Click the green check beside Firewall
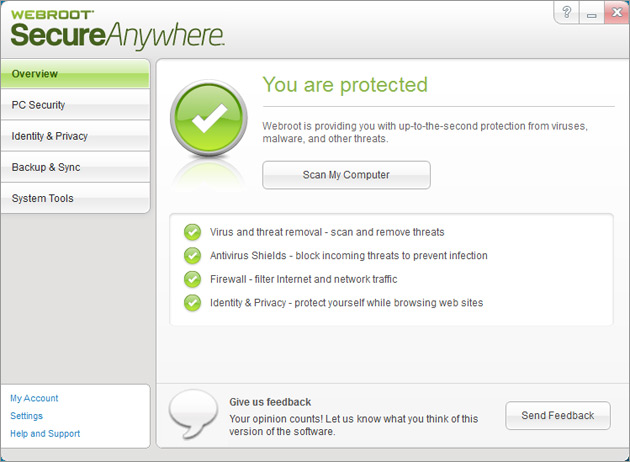 192,279
